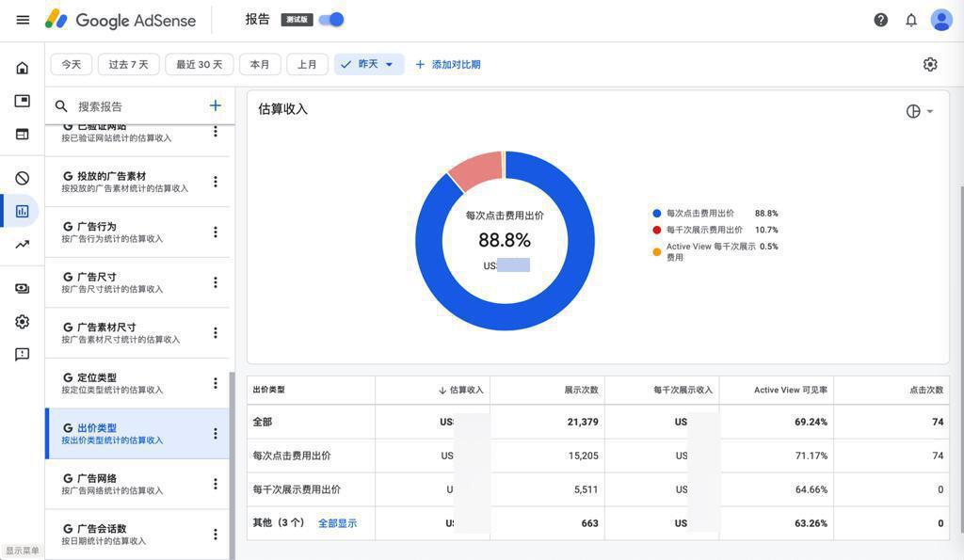Screen dimensions: 964x560
Task: Open the 出价类型 report
Action: click(x=137, y=433)
